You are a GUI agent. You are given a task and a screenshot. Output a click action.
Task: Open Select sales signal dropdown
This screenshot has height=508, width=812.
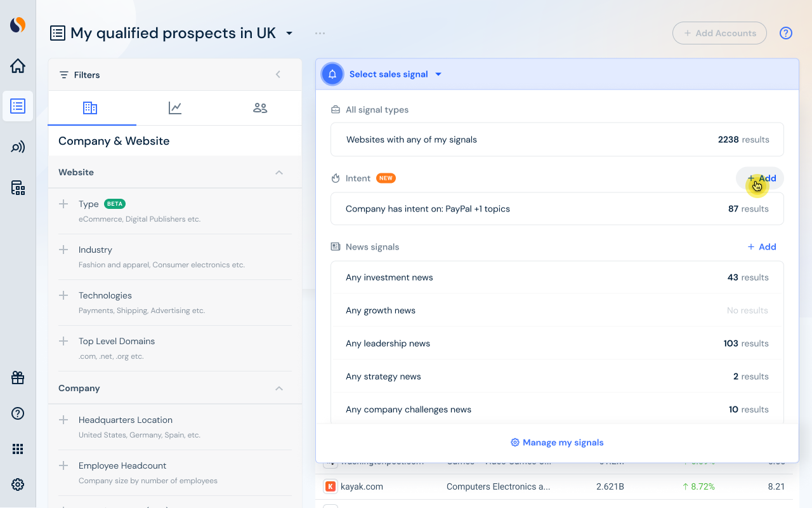click(x=395, y=74)
